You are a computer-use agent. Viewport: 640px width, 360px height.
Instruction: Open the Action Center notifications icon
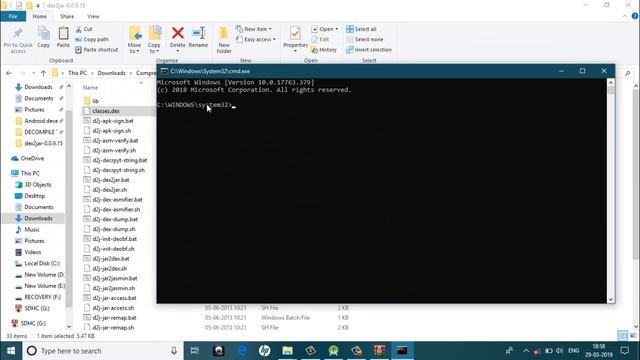(x=624, y=351)
